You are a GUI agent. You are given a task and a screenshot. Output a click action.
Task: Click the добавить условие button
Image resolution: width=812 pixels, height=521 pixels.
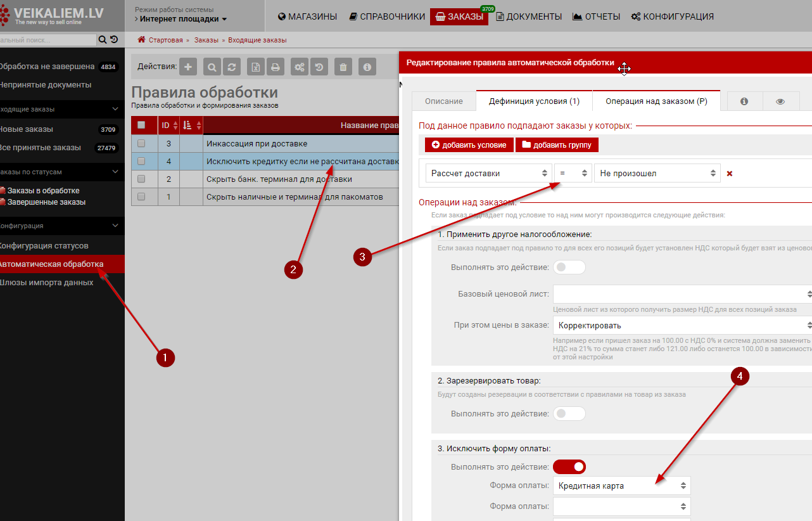pyautogui.click(x=469, y=145)
